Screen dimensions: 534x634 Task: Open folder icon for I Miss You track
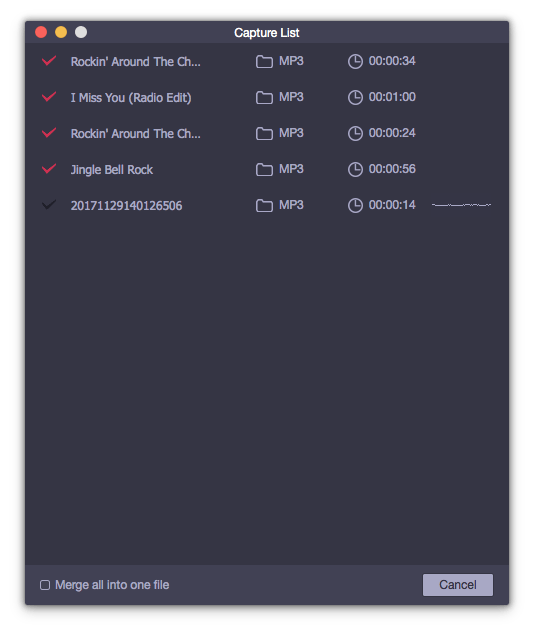(264, 97)
